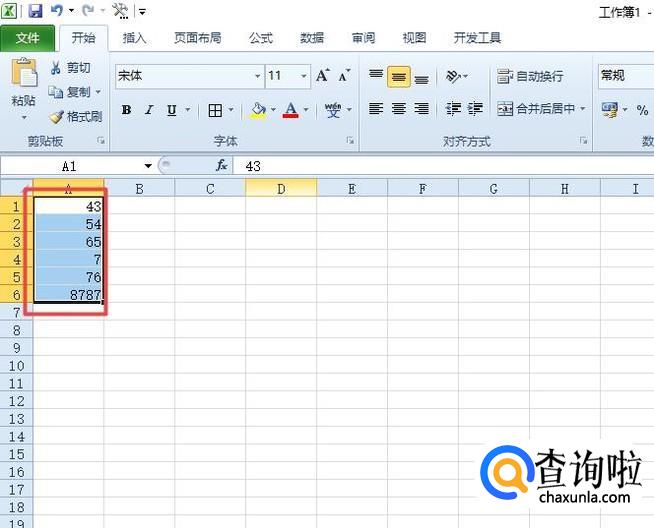Open the font size 11 dropdown

(304, 76)
